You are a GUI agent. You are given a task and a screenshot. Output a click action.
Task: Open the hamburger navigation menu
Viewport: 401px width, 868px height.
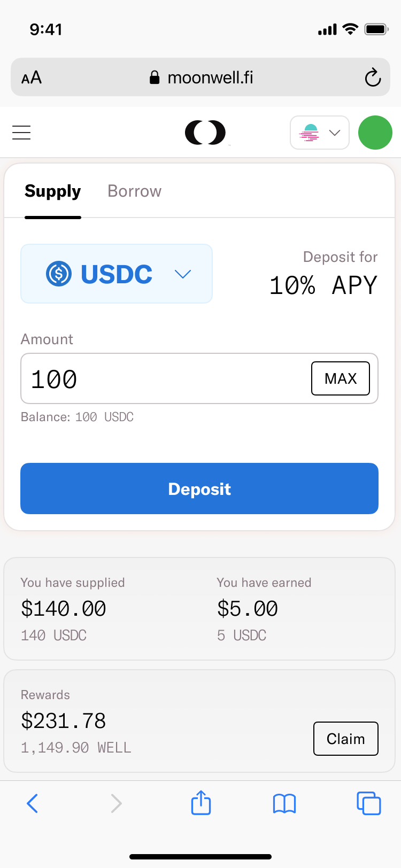click(x=21, y=133)
